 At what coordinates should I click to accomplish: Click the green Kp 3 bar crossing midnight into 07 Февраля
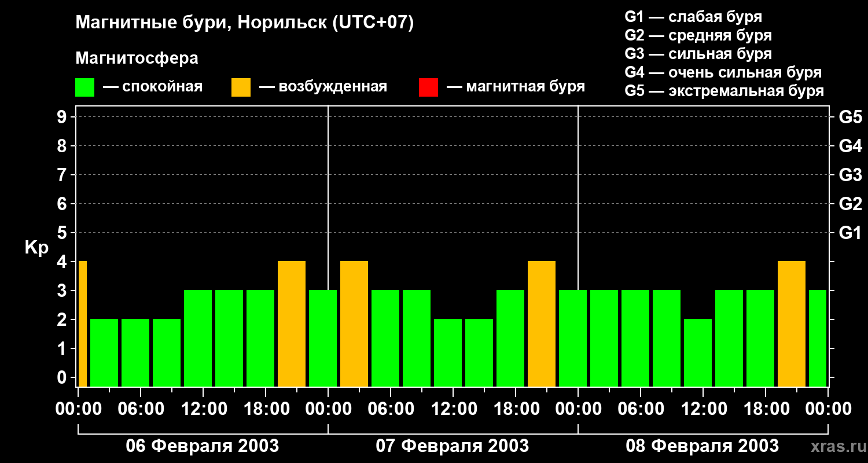coord(323,338)
